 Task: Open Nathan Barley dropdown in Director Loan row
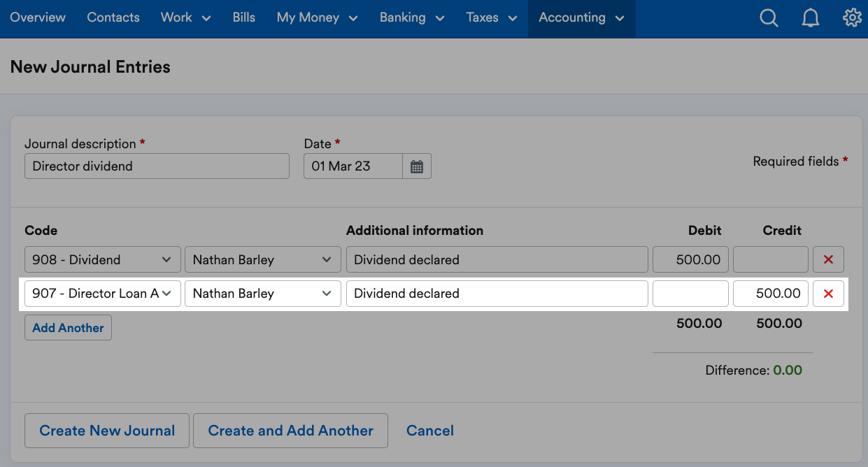pos(263,294)
